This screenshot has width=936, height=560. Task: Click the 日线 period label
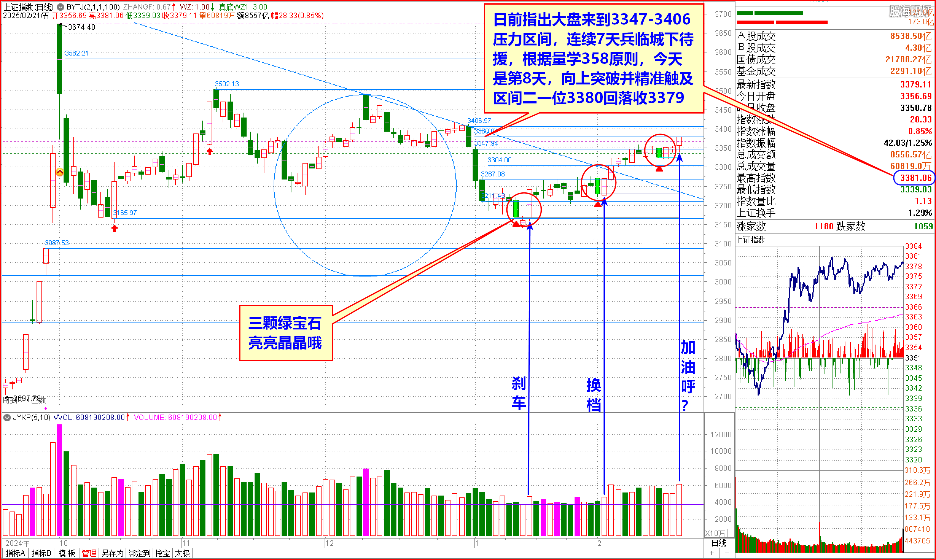719,543
